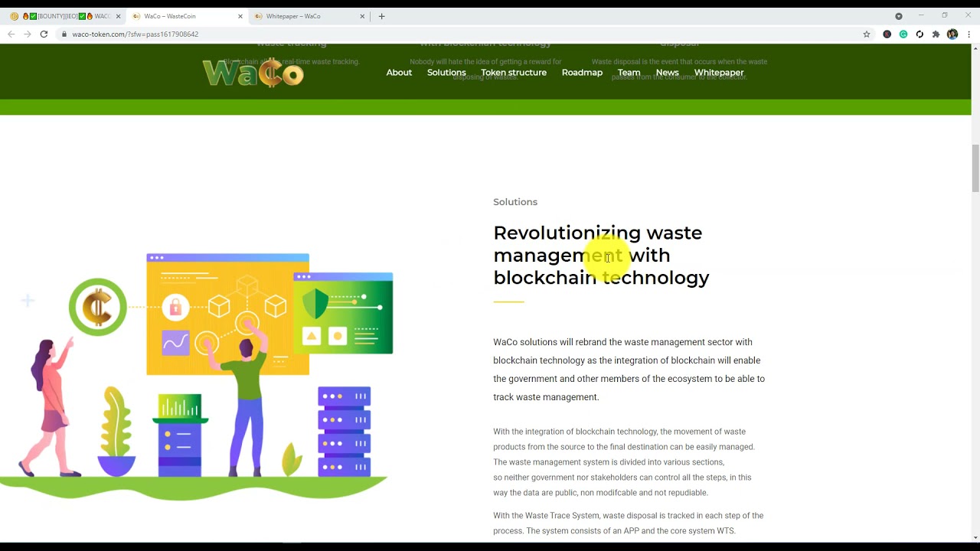
Task: Close the WaCo – WasteCoin tab
Action: click(x=240, y=16)
